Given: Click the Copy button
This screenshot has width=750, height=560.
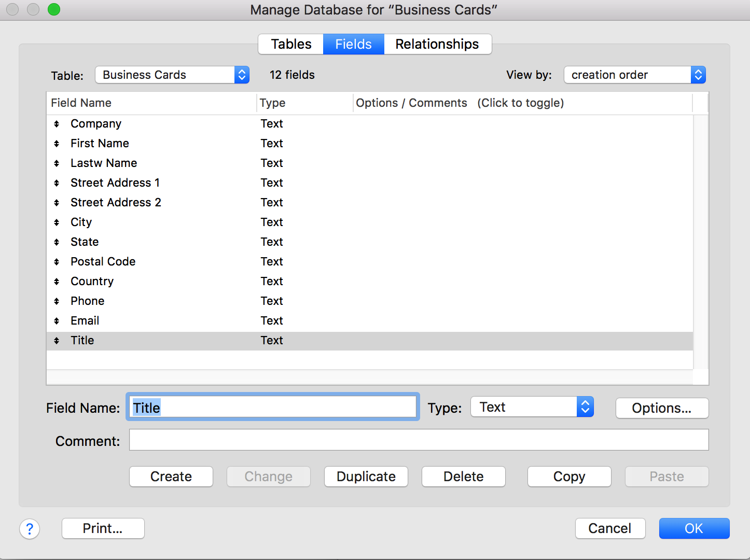Looking at the screenshot, I should [570, 477].
